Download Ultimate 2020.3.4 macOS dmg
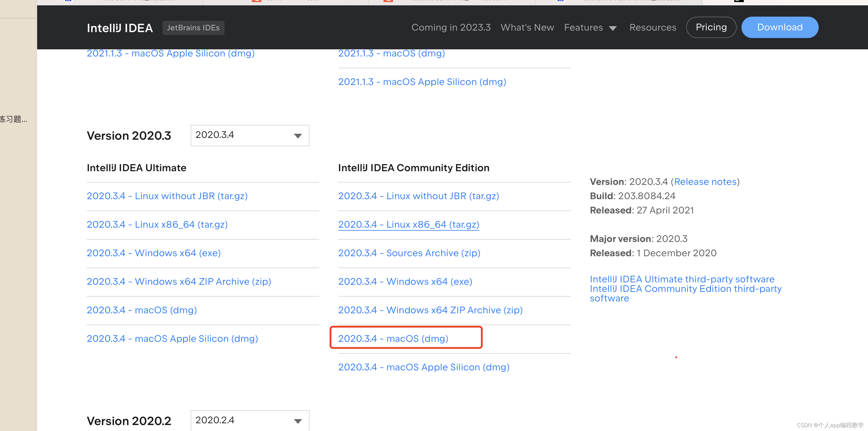868x431 pixels. (141, 310)
